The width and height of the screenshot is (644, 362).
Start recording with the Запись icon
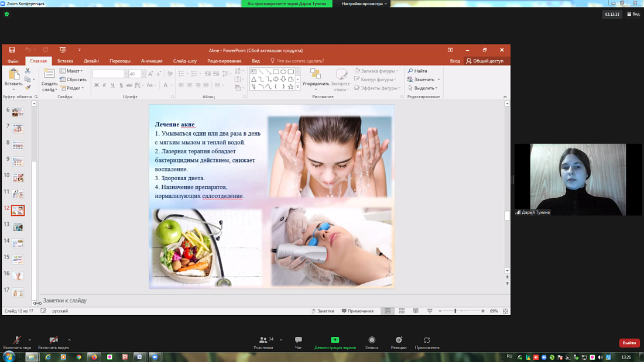point(372,340)
